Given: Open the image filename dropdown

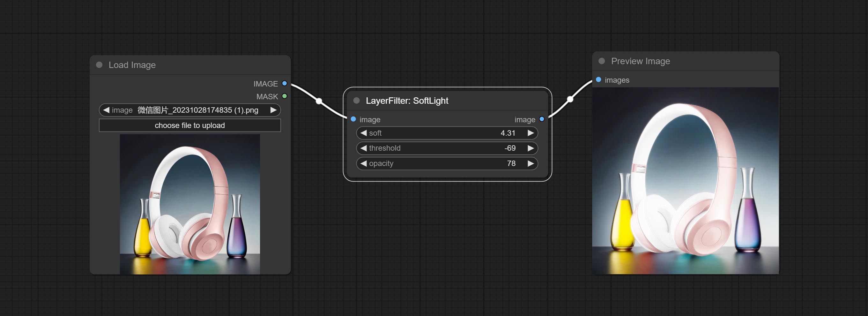Looking at the screenshot, I should click(x=190, y=110).
